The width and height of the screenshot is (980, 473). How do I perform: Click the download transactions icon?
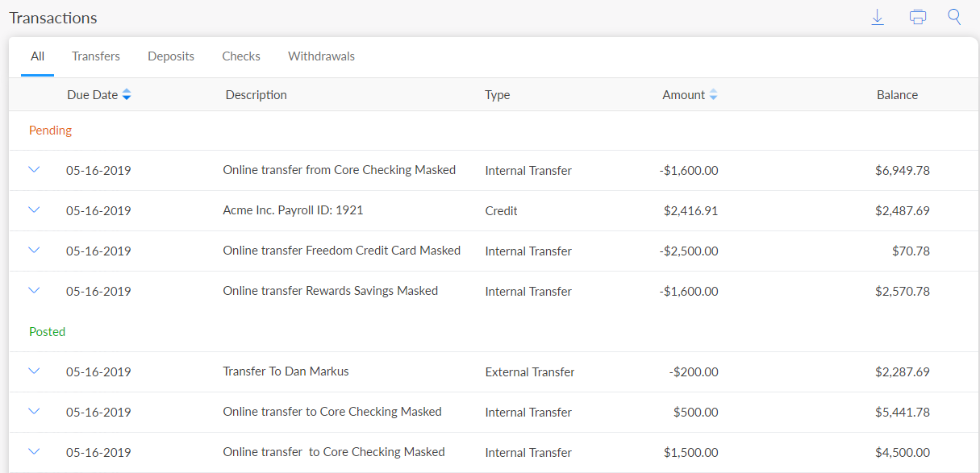(x=878, y=18)
